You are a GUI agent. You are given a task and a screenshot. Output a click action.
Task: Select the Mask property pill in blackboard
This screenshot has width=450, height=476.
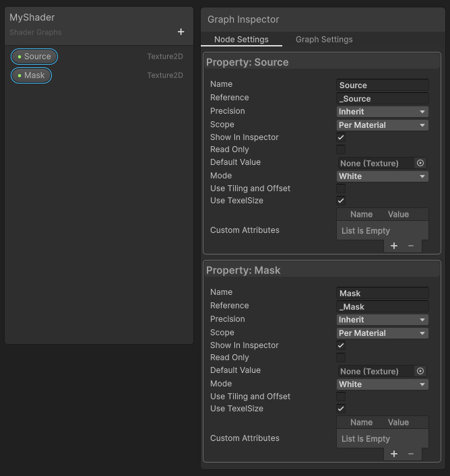[x=32, y=75]
